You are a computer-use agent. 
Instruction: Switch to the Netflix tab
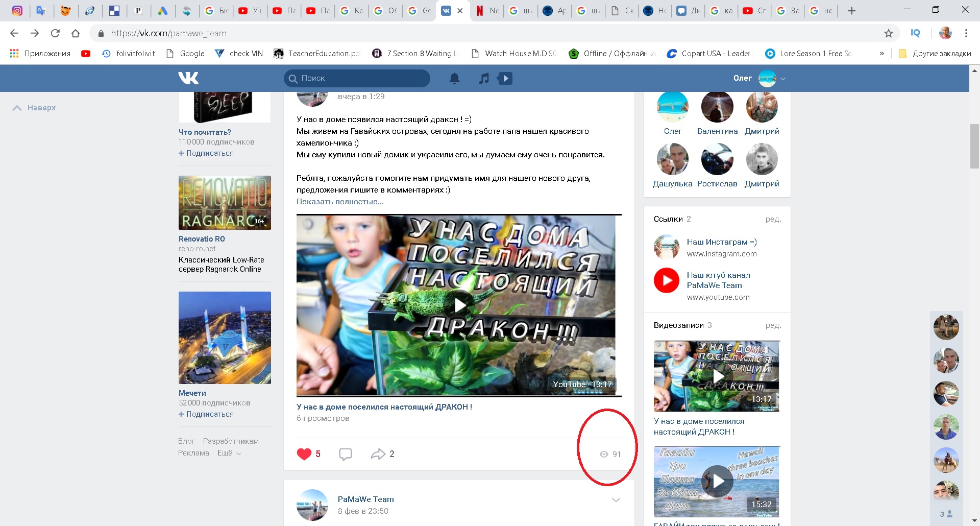pos(487,11)
